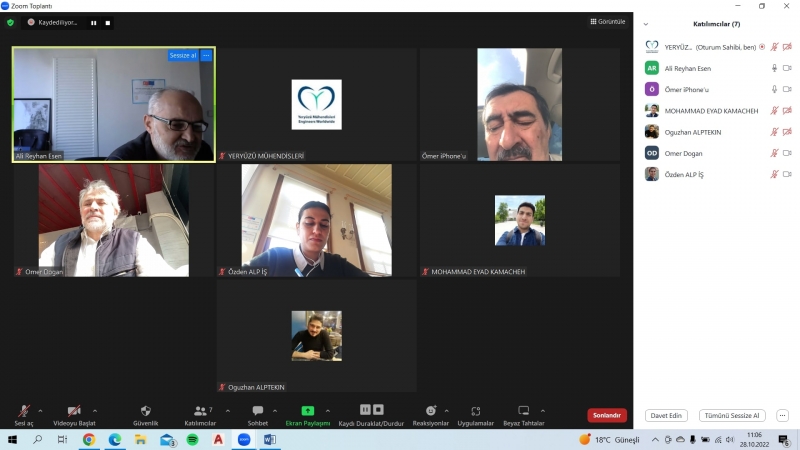
Task: Click Oguzhan ALPTEKIN profile picture tile
Action: click(317, 336)
